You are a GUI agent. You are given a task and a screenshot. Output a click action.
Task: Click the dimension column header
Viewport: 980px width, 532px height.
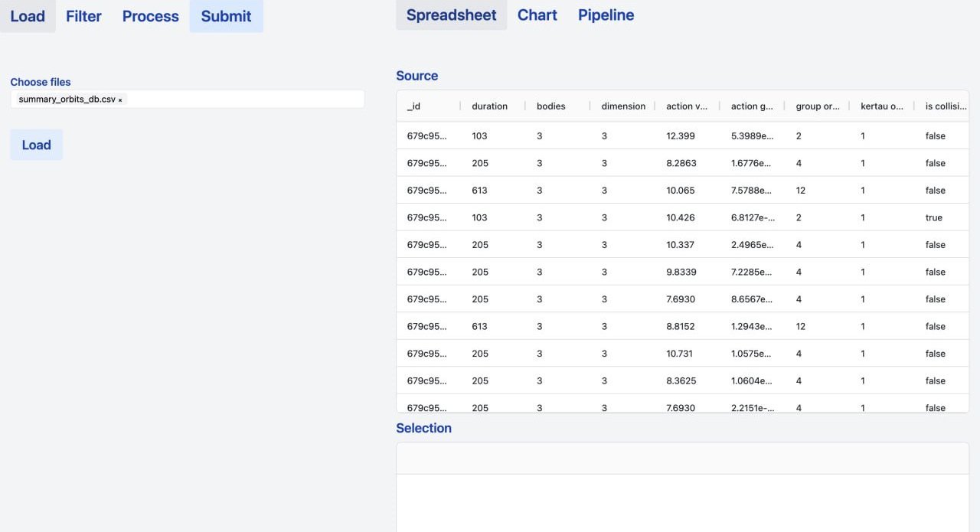click(622, 106)
